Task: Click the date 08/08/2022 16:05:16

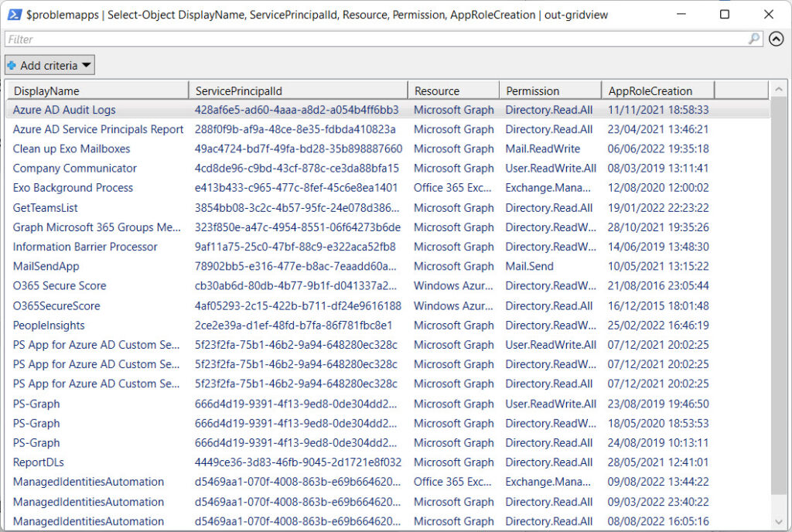Action: [658, 521]
